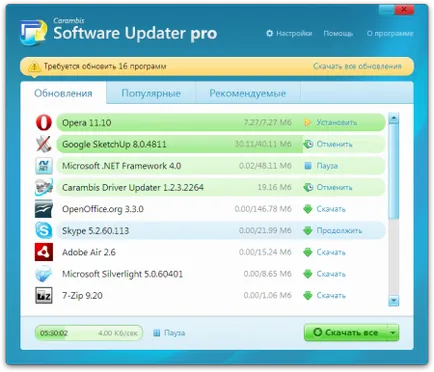Click the Google SketchUp 8.0.4811 progress row
Viewport: 434px width, 372px height.
pos(221,144)
